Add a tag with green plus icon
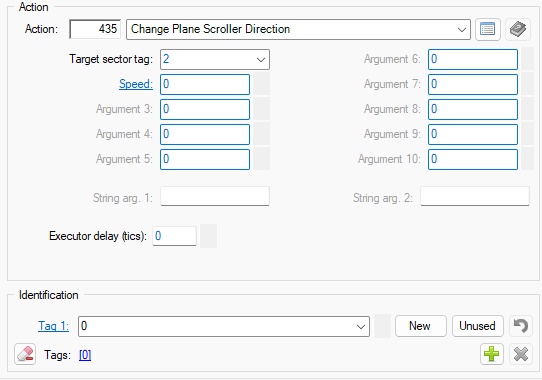The width and height of the screenshot is (542, 380). tap(492, 354)
